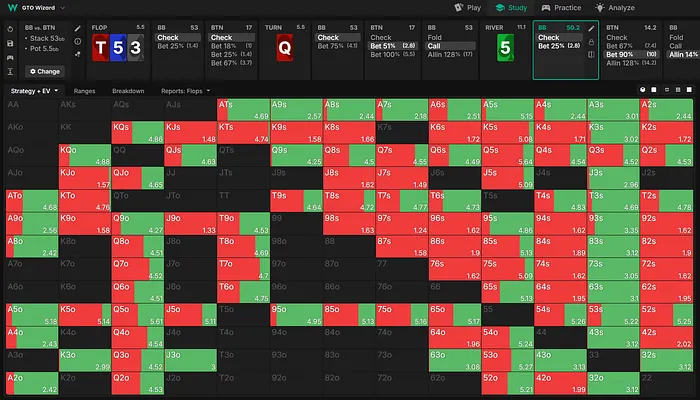Toggle the pie chart view icon above the grid
Screen dimensions: 700x400
click(x=643, y=91)
